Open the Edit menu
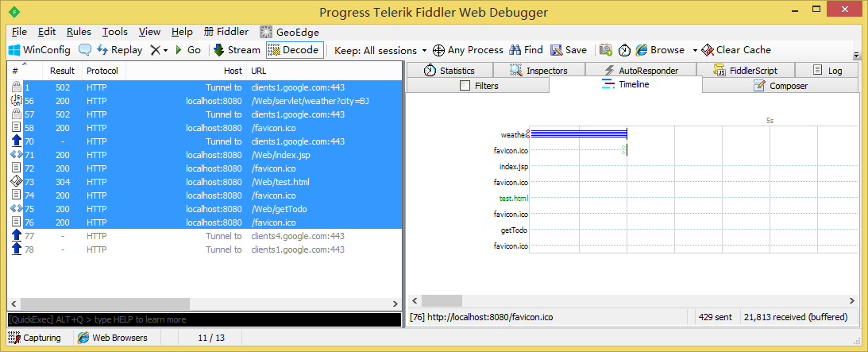 point(47,32)
